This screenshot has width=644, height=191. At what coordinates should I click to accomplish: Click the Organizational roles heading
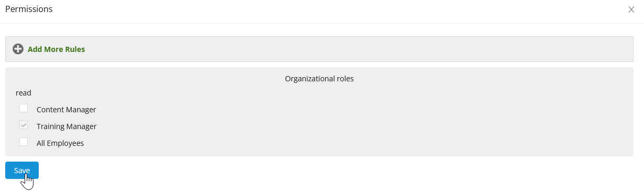tap(319, 79)
